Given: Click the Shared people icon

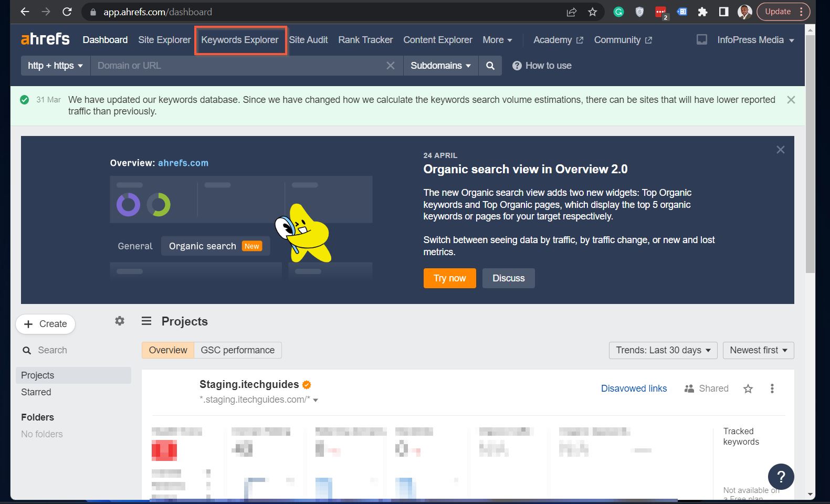Looking at the screenshot, I should [x=689, y=388].
